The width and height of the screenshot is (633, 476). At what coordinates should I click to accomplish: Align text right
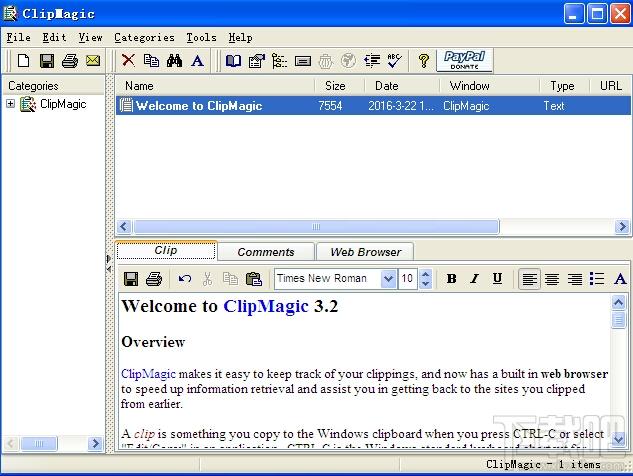[x=574, y=279]
